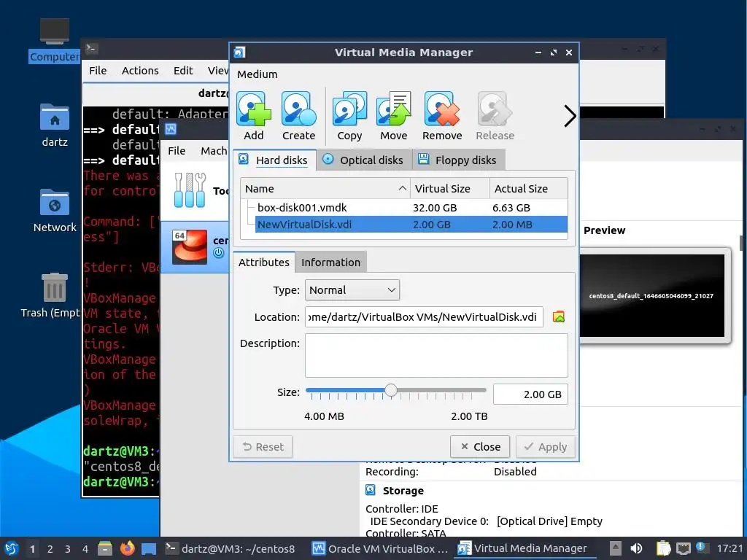Screen dimensions: 747x560
Task: Switch to the Hard disks tab
Action: (x=274, y=160)
